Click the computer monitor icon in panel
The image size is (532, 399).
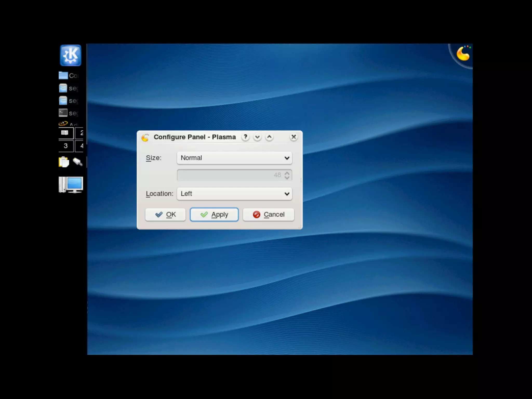point(71,185)
